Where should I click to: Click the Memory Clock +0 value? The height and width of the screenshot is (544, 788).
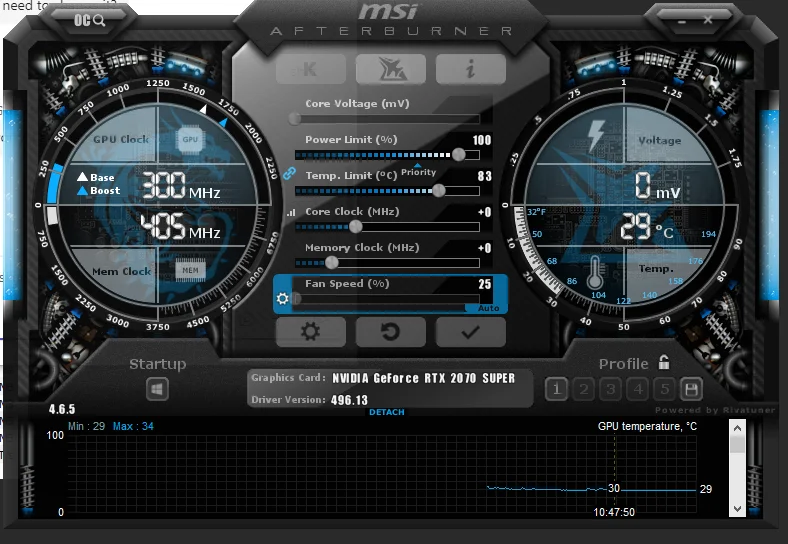(484, 248)
